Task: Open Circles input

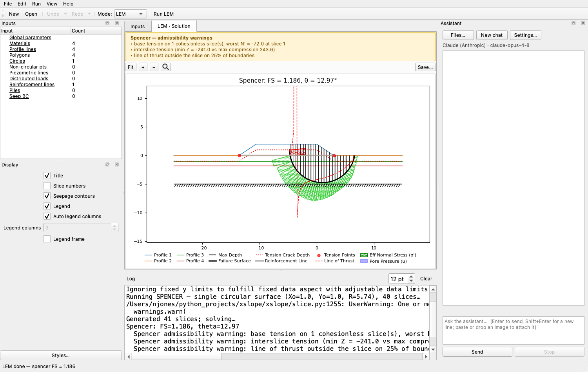Action: (17, 61)
